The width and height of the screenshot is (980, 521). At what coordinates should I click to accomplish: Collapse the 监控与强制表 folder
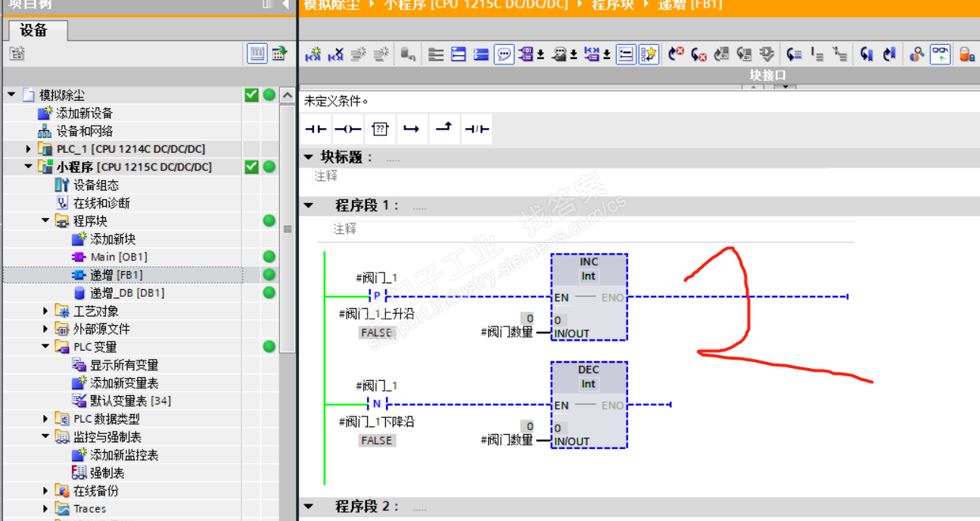(x=46, y=437)
